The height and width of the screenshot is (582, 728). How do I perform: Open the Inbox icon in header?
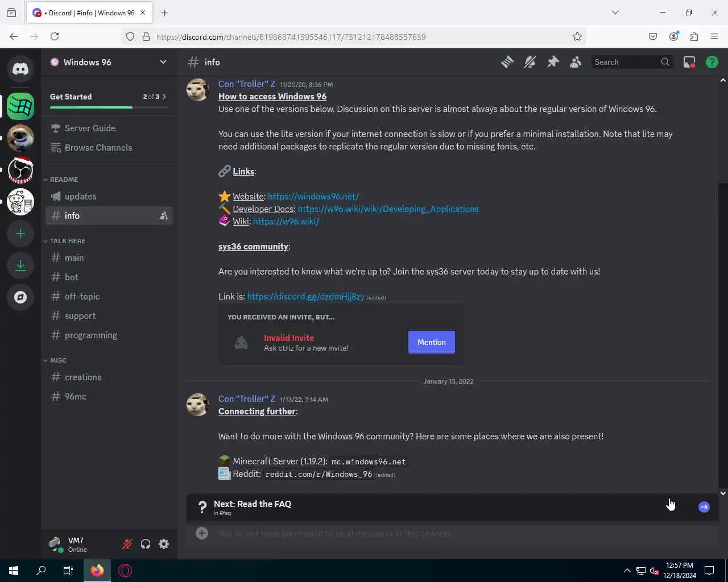(689, 62)
